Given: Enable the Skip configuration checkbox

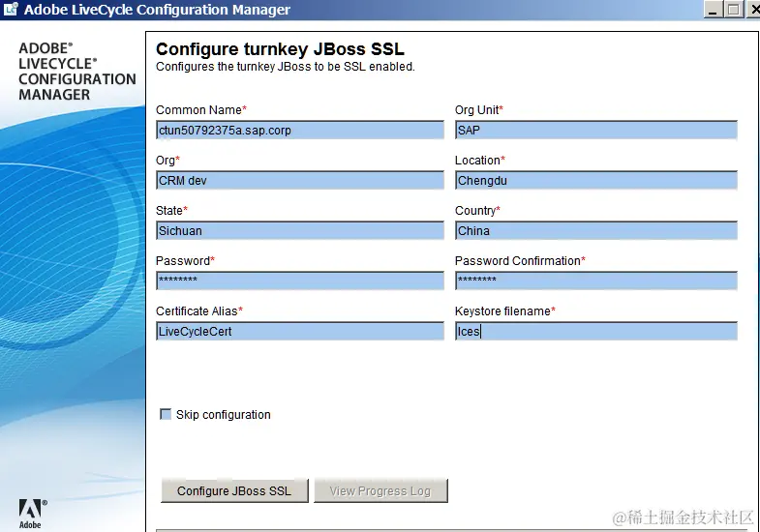Looking at the screenshot, I should (x=166, y=414).
